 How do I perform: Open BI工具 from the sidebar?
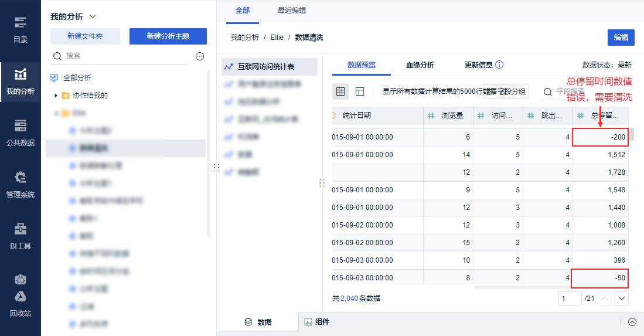[21, 236]
